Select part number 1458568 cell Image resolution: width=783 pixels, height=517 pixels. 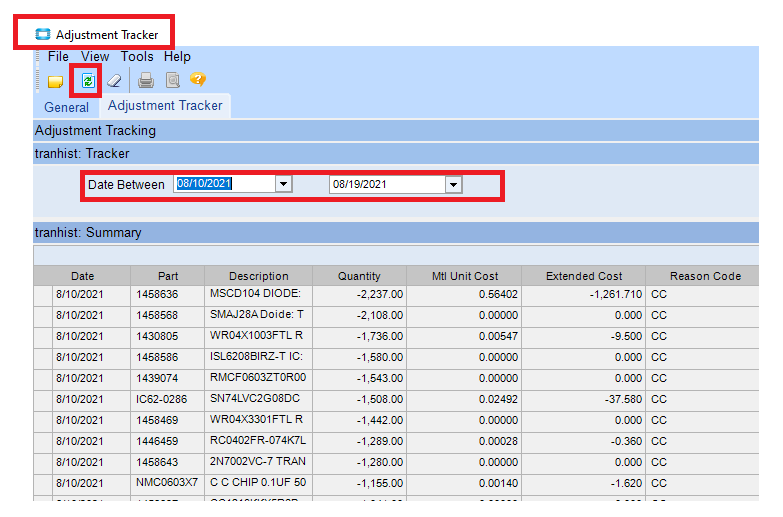168,315
